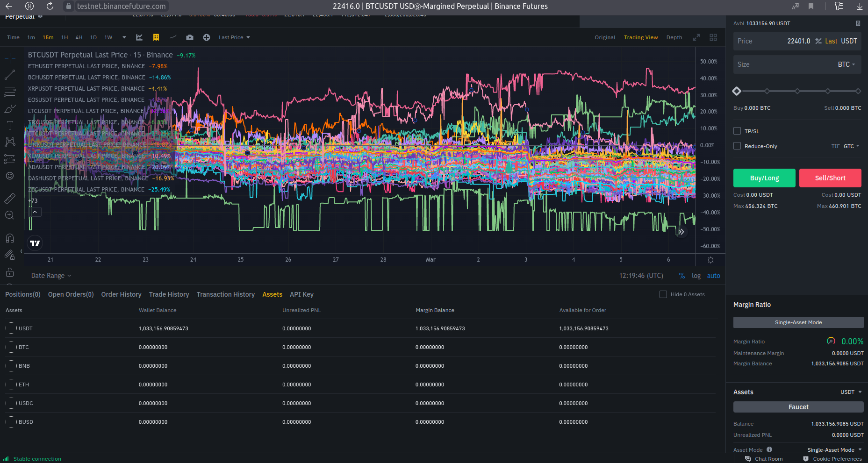Toggle the magnet mode tool
Viewport: 868px width, 463px height.
10,238
